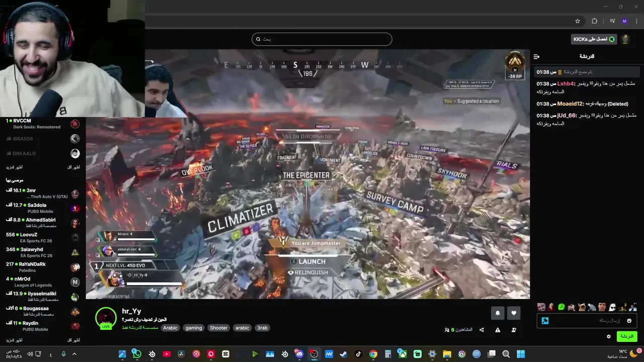This screenshot has height=362, width=644.
Task: Open LoovuZ EA Sports FC 26 channel
Action: click(43, 238)
